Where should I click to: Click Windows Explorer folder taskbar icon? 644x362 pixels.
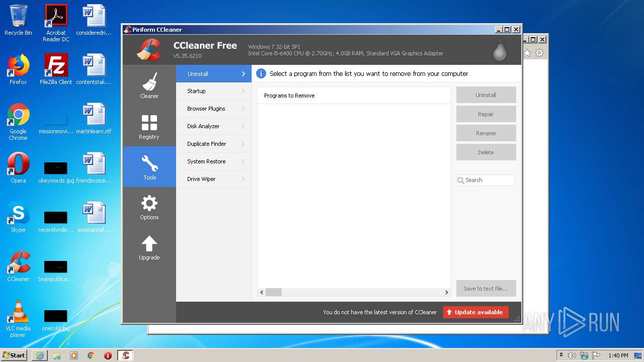57,355
